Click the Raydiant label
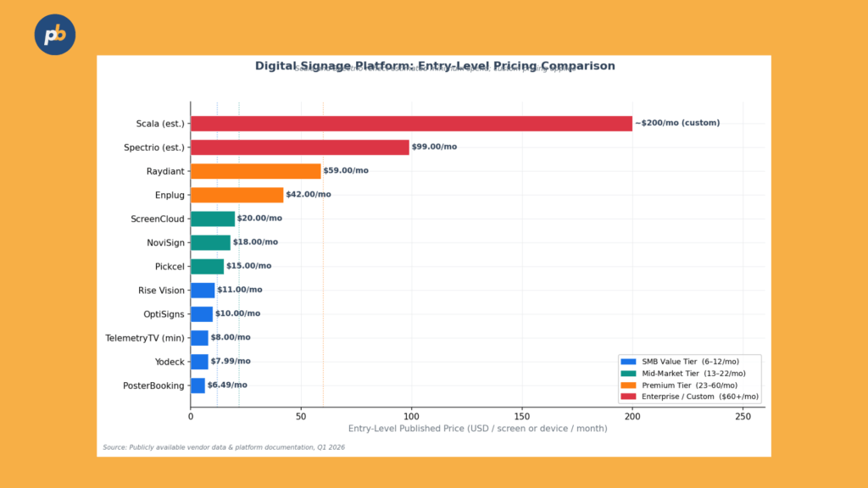 pyautogui.click(x=165, y=171)
